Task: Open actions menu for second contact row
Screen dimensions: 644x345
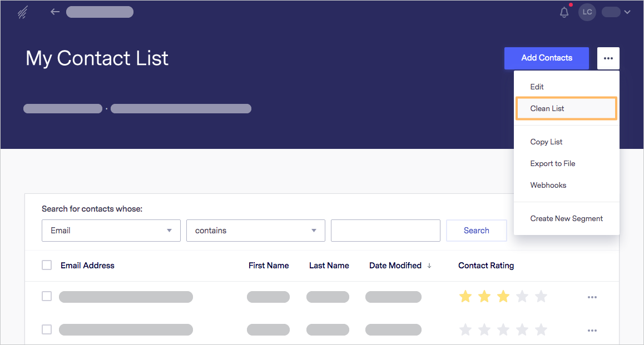Action: point(592,330)
